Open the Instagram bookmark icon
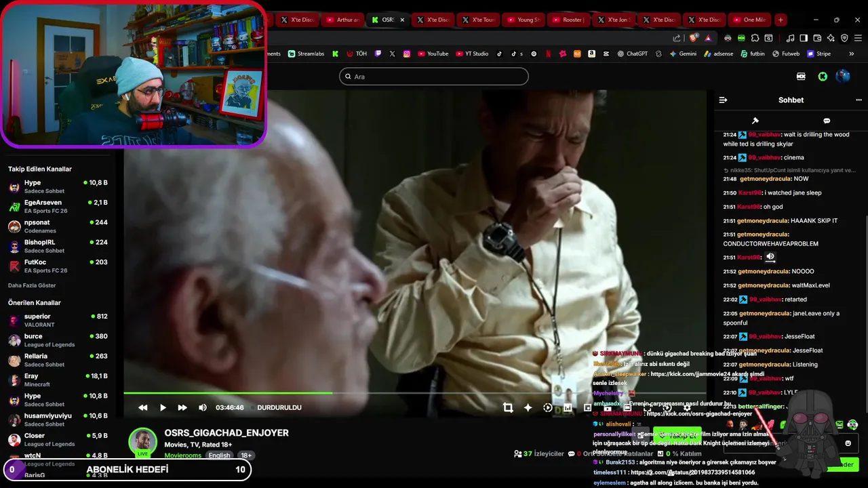868x488 pixels. 407,54
